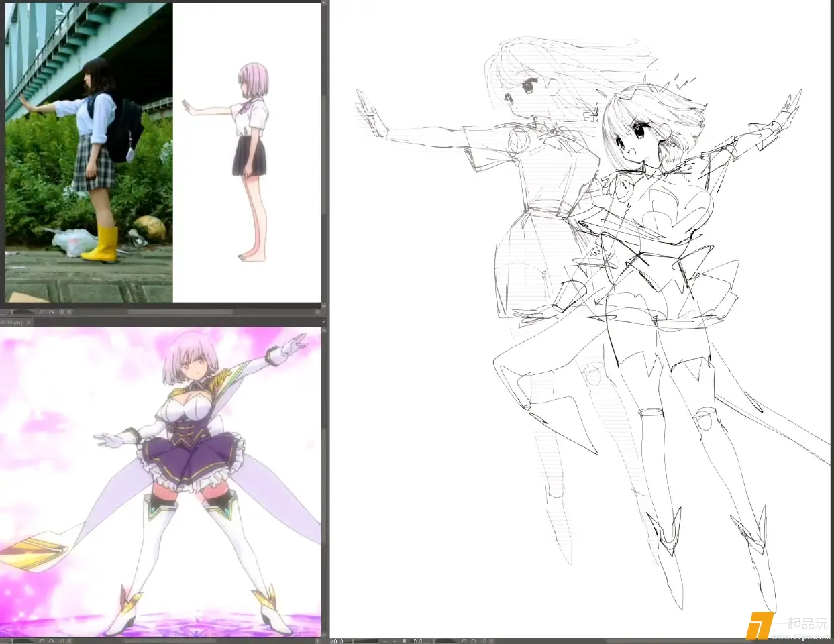This screenshot has width=834, height=644.
Task: Rotate main canvas left with counterclockwise icon
Action: (x=464, y=641)
